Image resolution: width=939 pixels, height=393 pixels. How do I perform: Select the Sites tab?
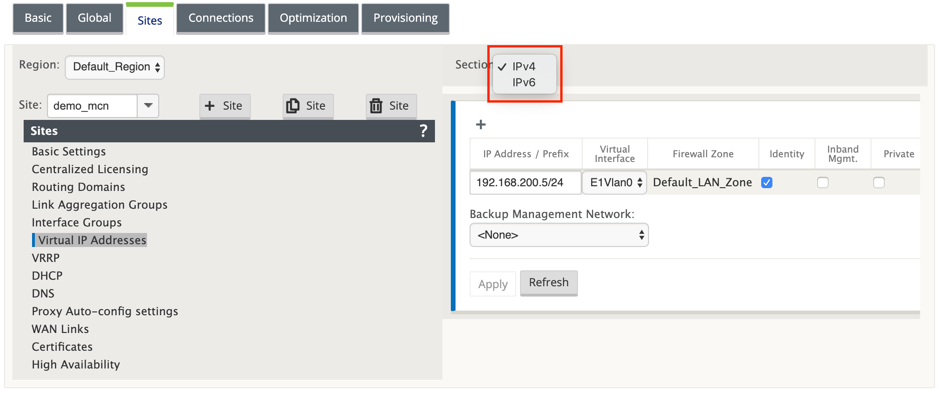point(150,20)
